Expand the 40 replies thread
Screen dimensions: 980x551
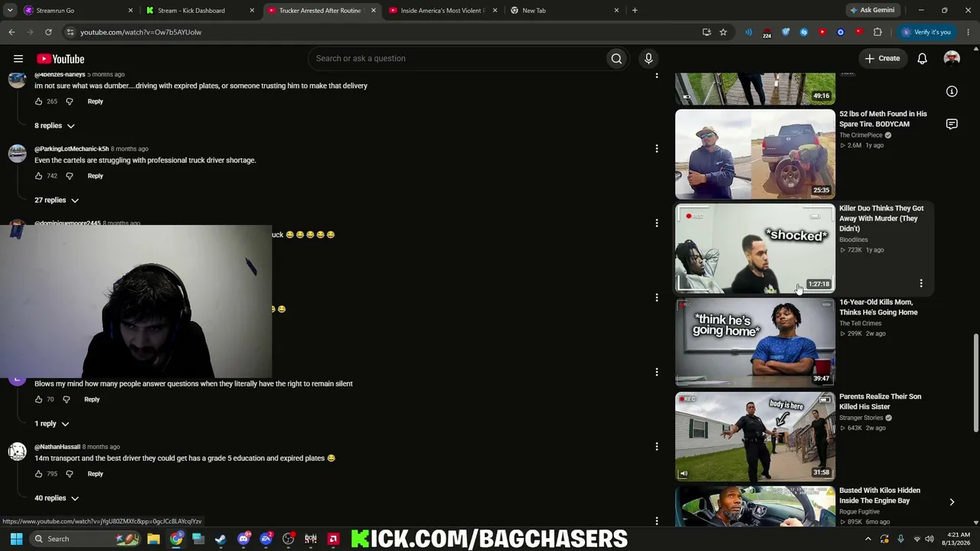[x=57, y=498]
